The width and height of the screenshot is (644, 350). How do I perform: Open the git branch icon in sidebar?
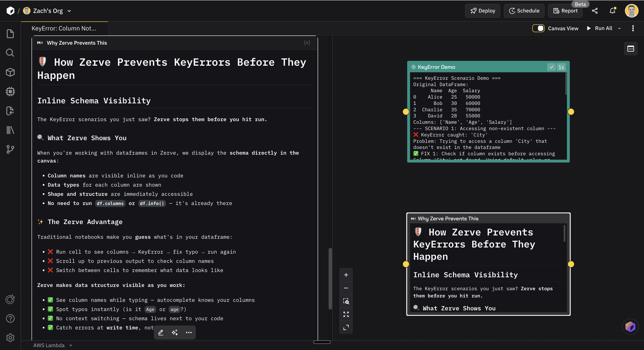pos(10,149)
